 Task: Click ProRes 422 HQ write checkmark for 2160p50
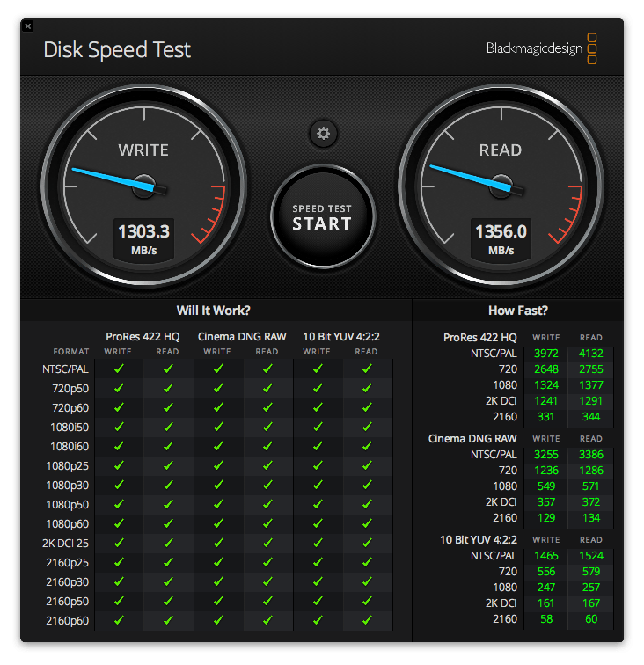(119, 601)
